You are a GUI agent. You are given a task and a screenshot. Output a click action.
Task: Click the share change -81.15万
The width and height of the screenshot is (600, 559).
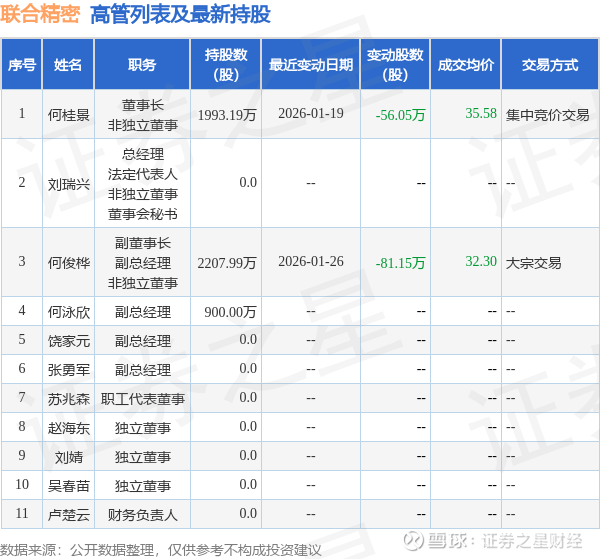click(400, 263)
